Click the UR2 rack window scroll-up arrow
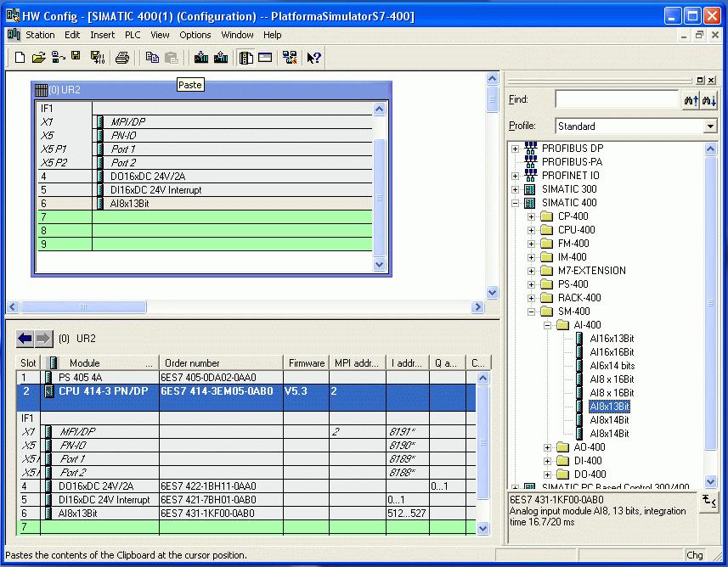This screenshot has height=567, width=728. (380, 109)
